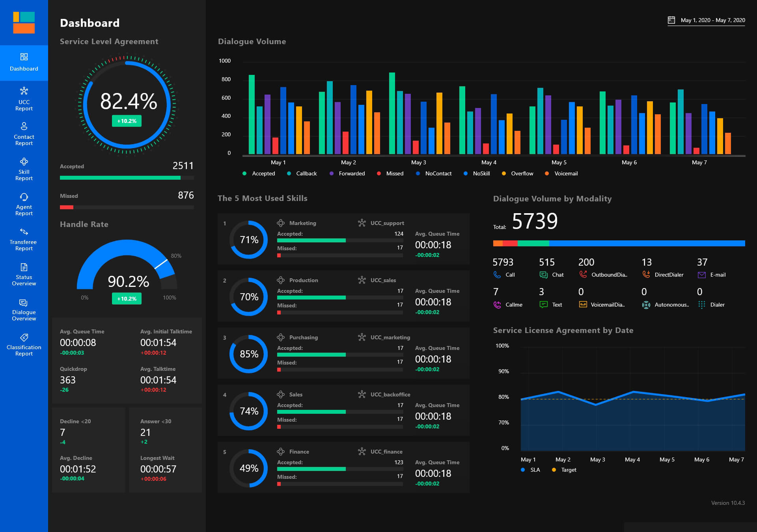Click the Call modality phone icon
The width and height of the screenshot is (757, 532).
[496, 275]
